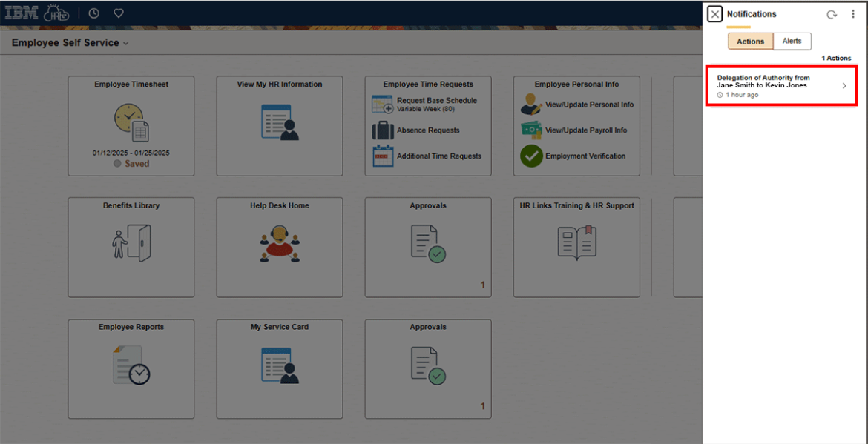Screen dimensions: 868x444
Task: Click the favorites heart icon
Action: 118,13
